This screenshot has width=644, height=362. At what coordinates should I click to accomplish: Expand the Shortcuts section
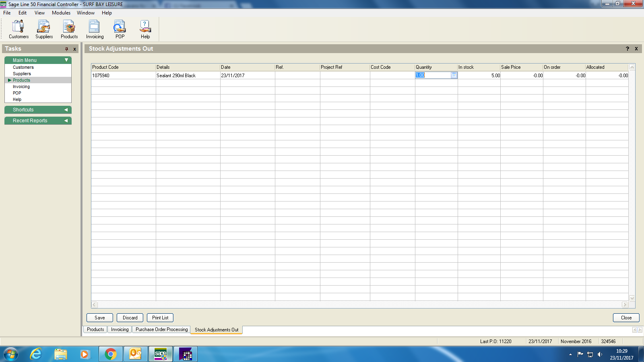click(66, 110)
